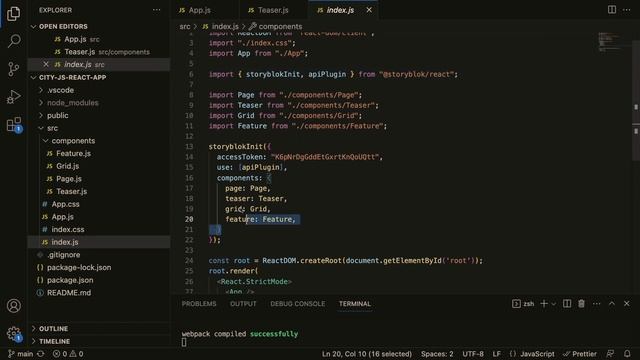Viewport: 640px width, 360px height.
Task: Open the Problems panel tab
Action: 199,304
